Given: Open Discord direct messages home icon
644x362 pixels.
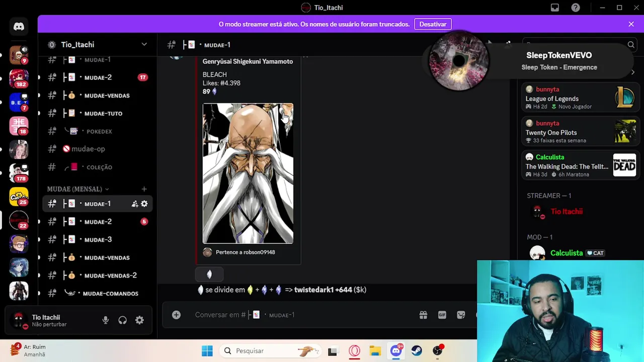Looking at the screenshot, I should 19,27.
